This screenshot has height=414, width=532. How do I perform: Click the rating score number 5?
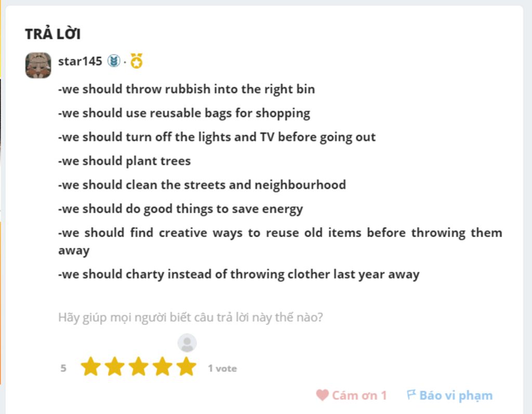63,368
